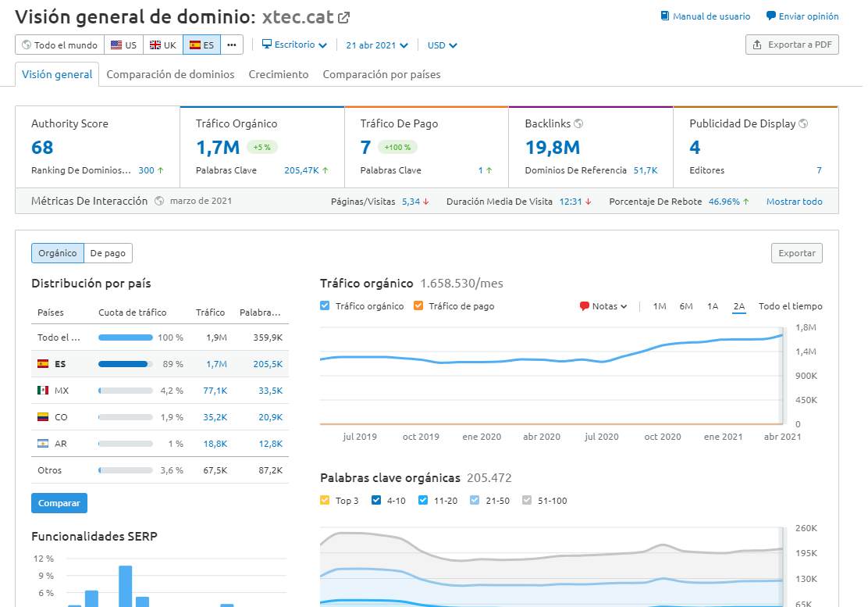
Task: Click the Enviar opinión speech bubble icon
Action: pyautogui.click(x=771, y=16)
